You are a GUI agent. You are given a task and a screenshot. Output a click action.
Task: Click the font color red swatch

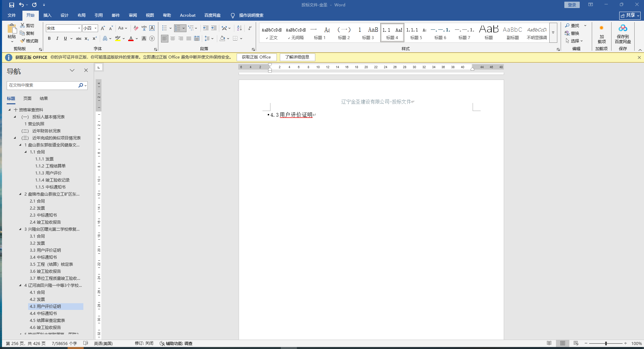131,38
